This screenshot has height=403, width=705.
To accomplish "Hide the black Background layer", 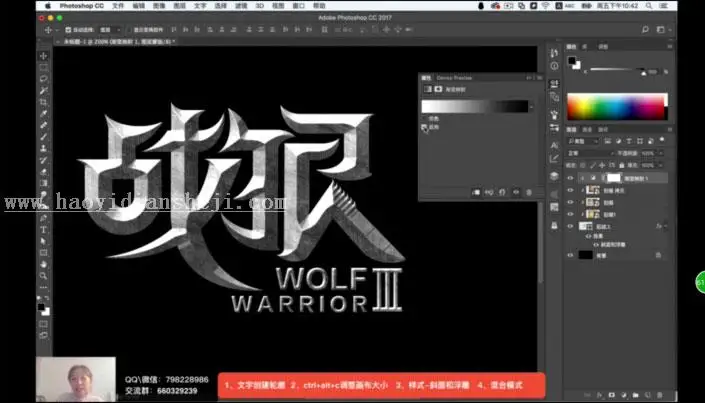I will 570,255.
